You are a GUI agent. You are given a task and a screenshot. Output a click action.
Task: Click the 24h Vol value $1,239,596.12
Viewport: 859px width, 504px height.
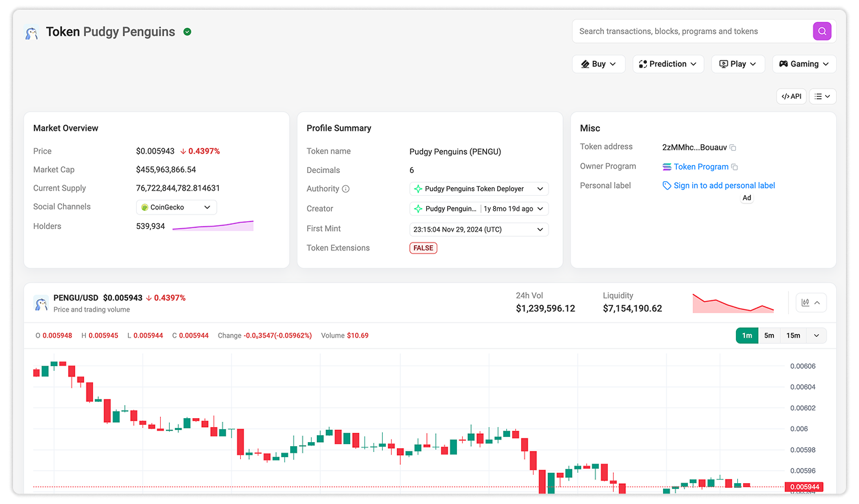545,308
